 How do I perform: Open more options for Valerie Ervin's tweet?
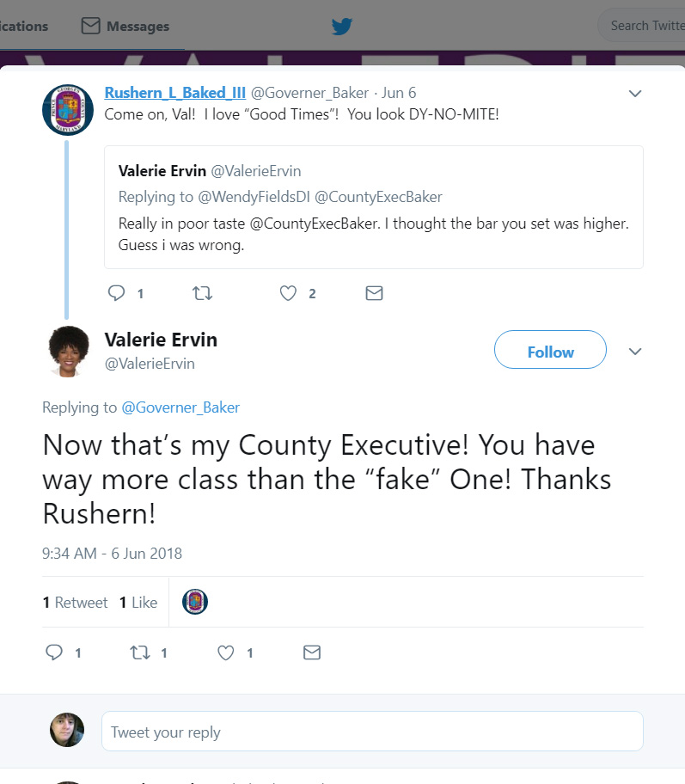635,351
